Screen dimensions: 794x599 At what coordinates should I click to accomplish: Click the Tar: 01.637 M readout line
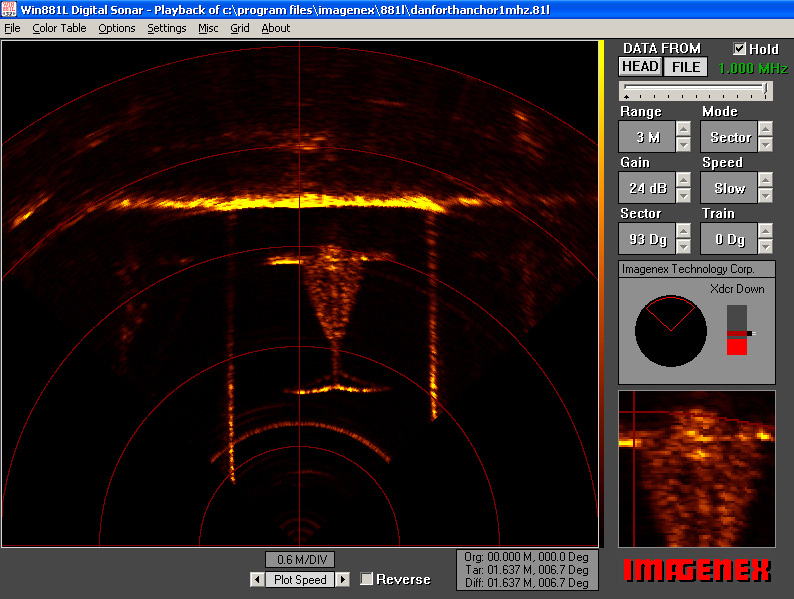[527, 570]
